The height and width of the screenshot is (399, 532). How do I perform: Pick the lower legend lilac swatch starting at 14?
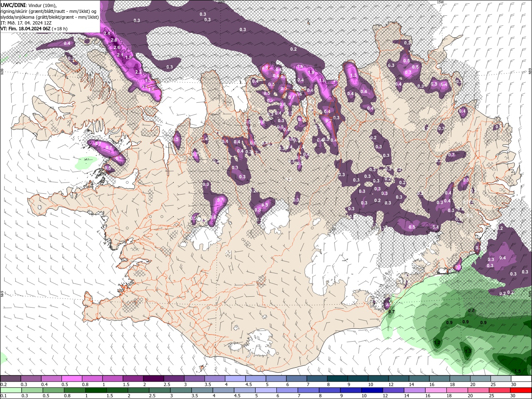pyautogui.click(x=414, y=390)
